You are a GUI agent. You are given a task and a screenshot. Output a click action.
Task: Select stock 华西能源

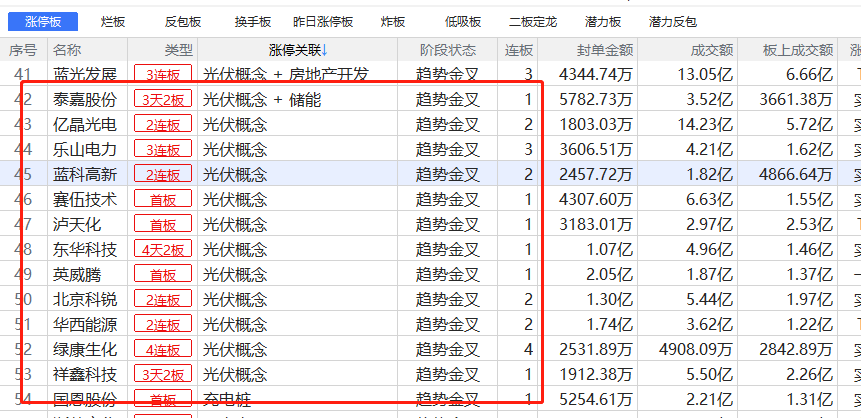(x=85, y=325)
